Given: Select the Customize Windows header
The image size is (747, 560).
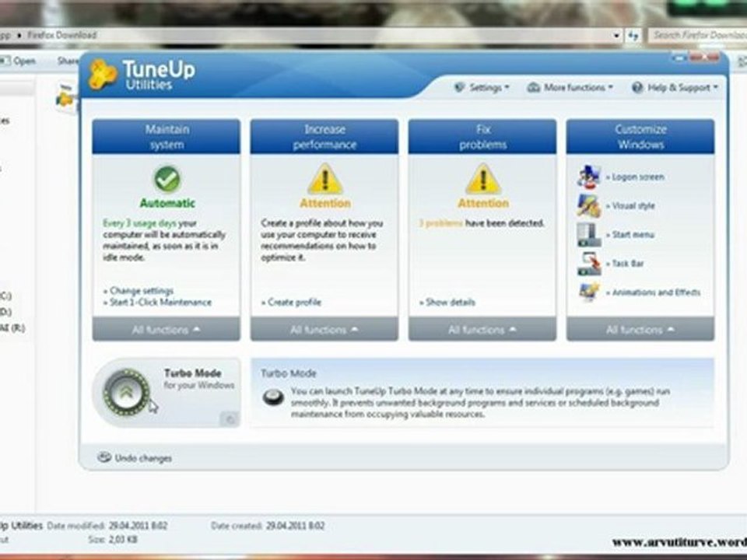Looking at the screenshot, I should [640, 137].
